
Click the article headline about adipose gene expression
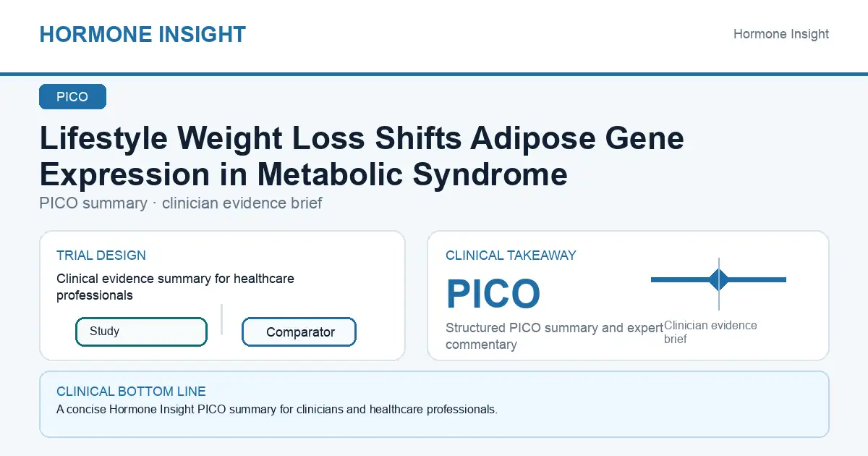(362, 156)
